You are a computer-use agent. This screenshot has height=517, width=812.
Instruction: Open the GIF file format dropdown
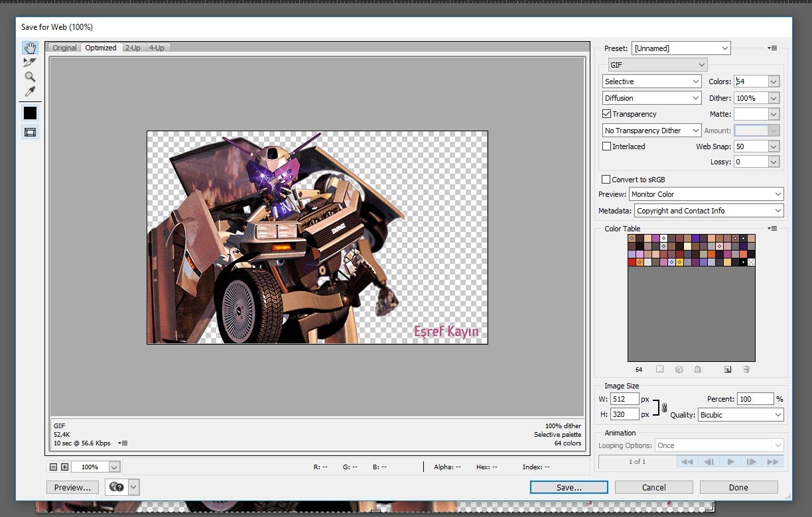[x=658, y=65]
